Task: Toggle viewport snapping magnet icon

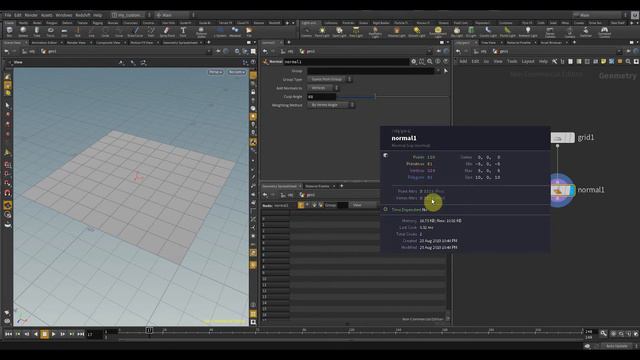Action: pos(7,193)
